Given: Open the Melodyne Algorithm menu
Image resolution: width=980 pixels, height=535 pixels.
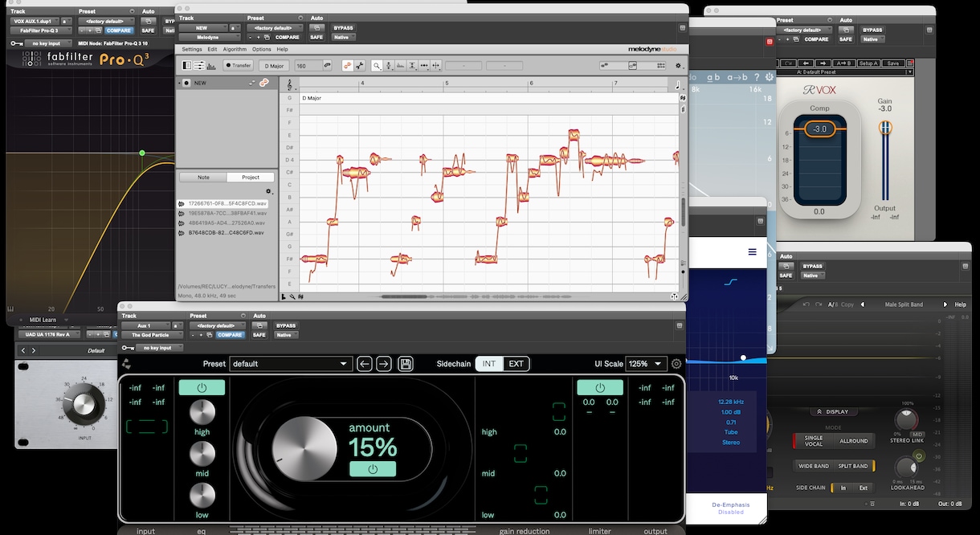Looking at the screenshot, I should click(x=235, y=49).
